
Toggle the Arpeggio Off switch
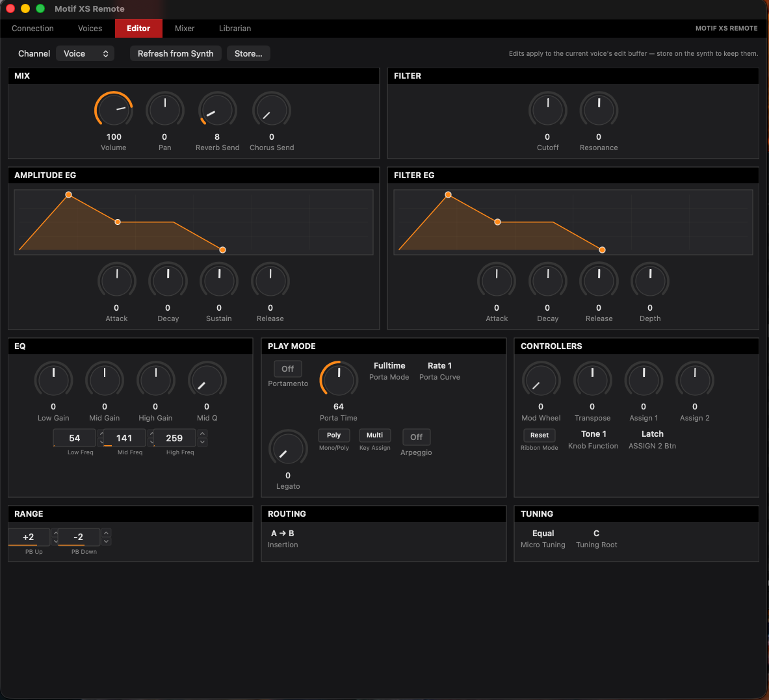416,437
